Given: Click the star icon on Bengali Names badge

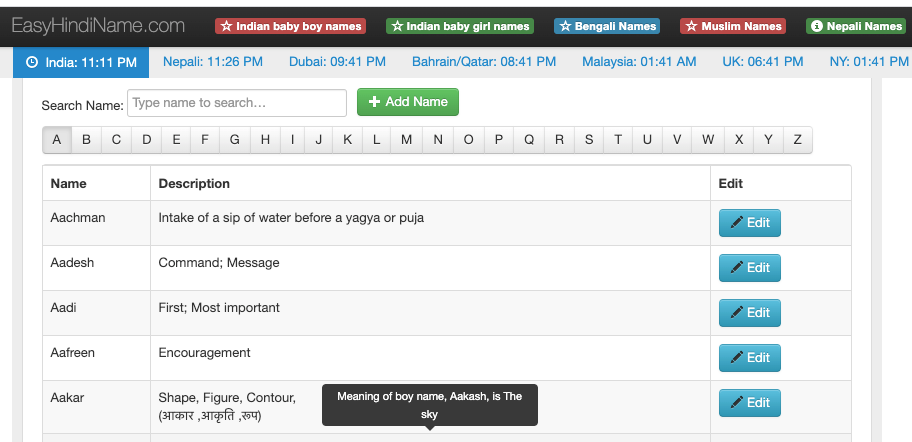Looking at the screenshot, I should 565,26.
